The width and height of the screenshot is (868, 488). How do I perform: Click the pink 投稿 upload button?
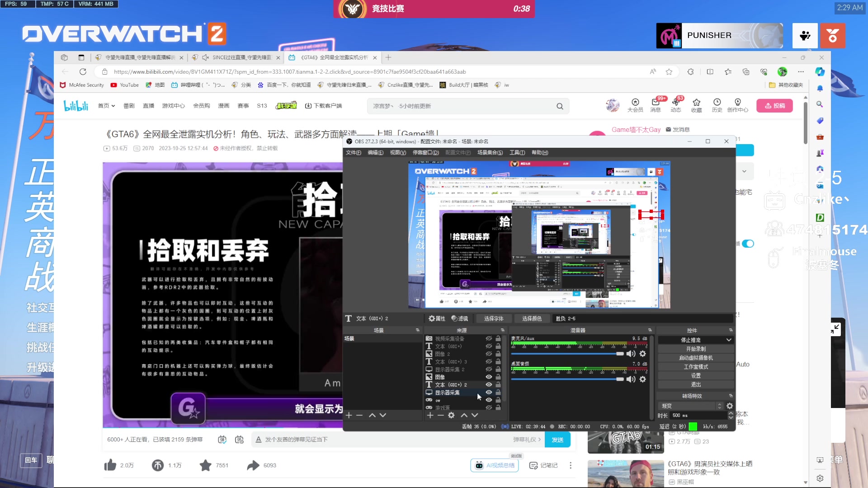(x=774, y=105)
